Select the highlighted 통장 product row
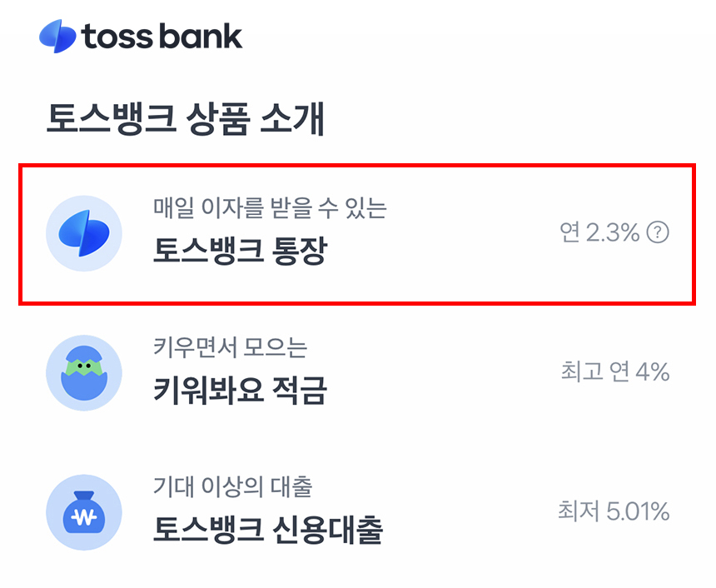This screenshot has width=716, height=588. [358, 234]
